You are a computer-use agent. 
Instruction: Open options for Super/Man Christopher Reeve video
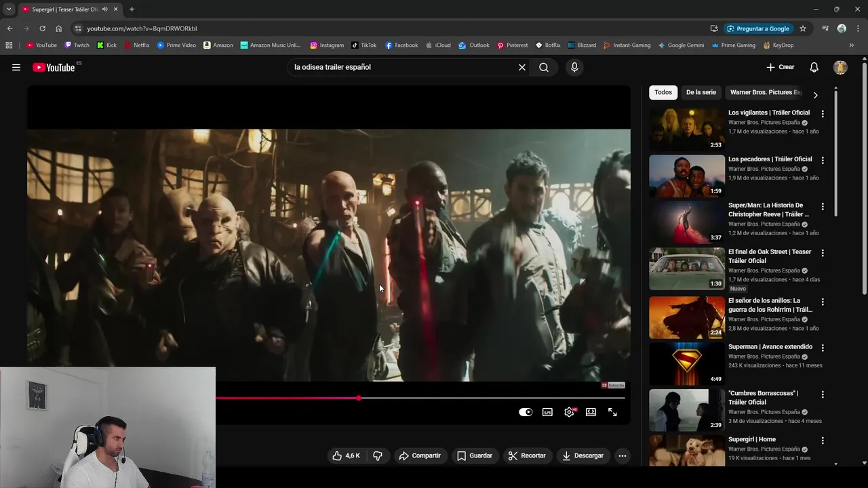pyautogui.click(x=823, y=206)
